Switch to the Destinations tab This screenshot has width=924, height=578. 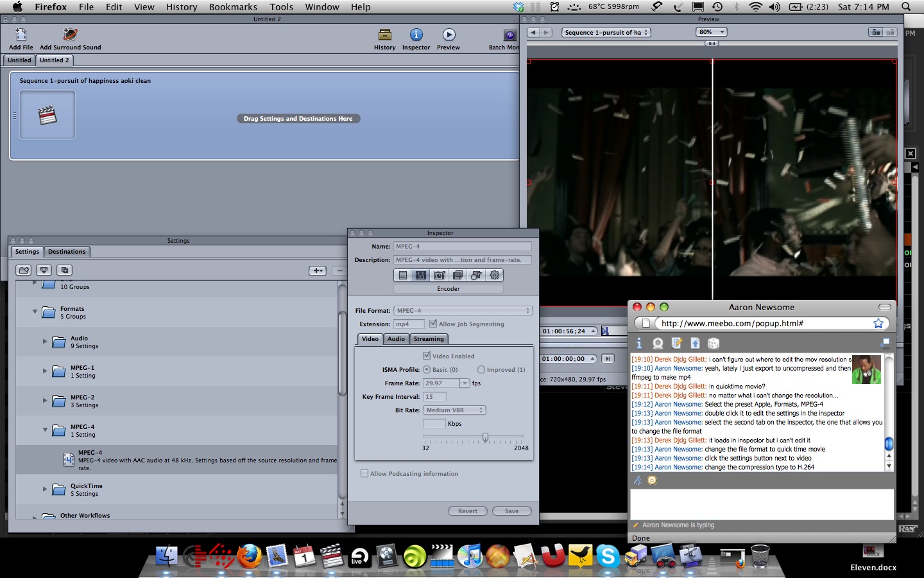point(67,252)
